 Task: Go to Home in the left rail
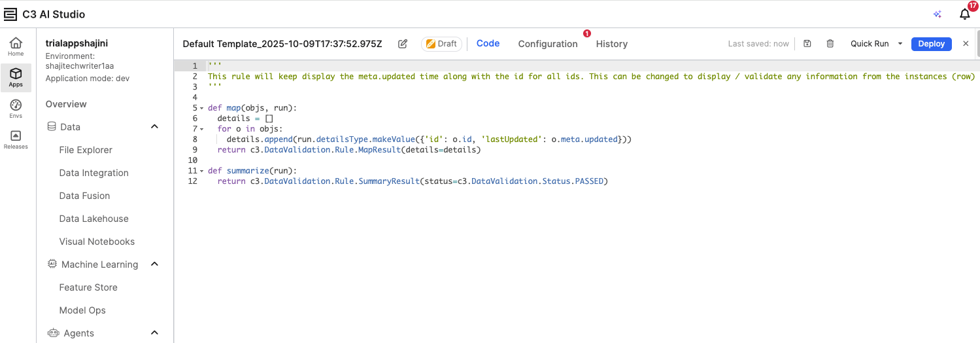[16, 46]
